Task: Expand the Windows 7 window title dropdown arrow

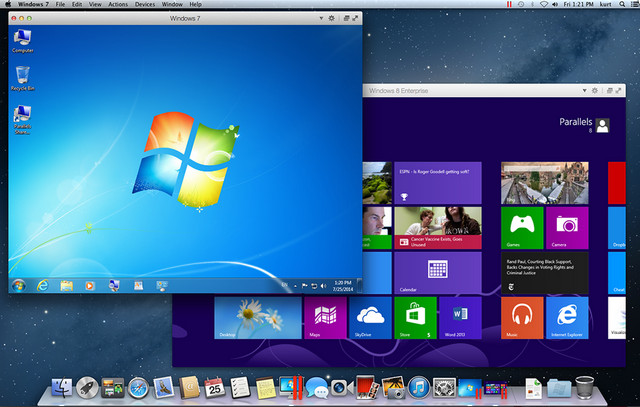Action: 321,18
